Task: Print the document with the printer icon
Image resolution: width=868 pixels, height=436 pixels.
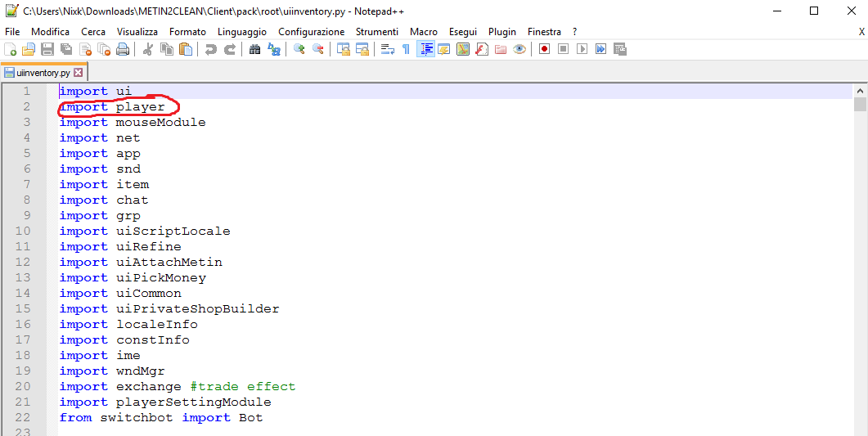Action: click(x=123, y=49)
